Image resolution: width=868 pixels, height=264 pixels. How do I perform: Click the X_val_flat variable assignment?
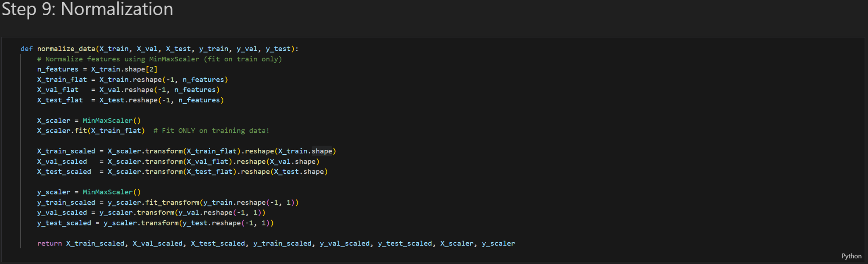pos(58,90)
